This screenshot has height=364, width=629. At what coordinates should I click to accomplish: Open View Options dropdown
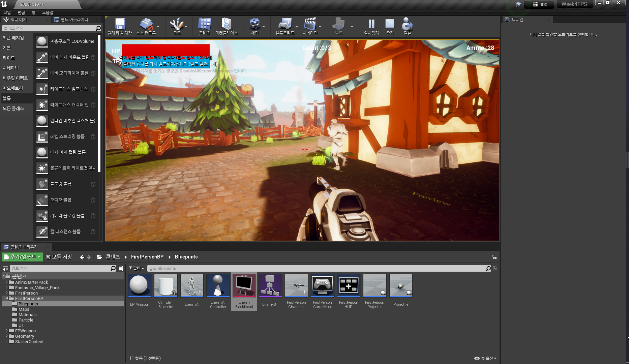(485, 358)
